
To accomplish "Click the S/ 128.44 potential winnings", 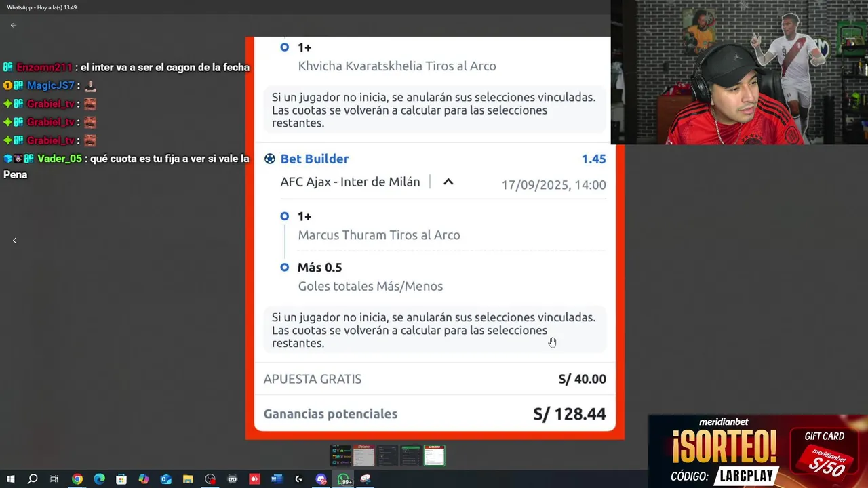I will 570,413.
